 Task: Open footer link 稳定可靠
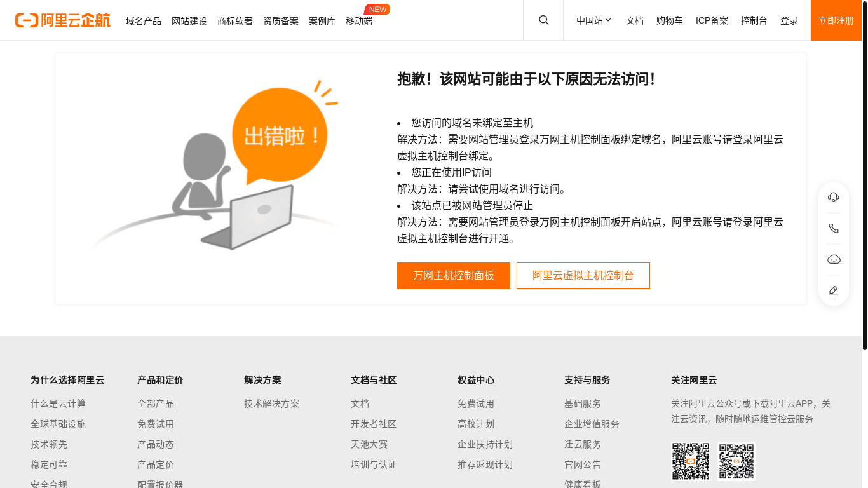click(x=49, y=464)
